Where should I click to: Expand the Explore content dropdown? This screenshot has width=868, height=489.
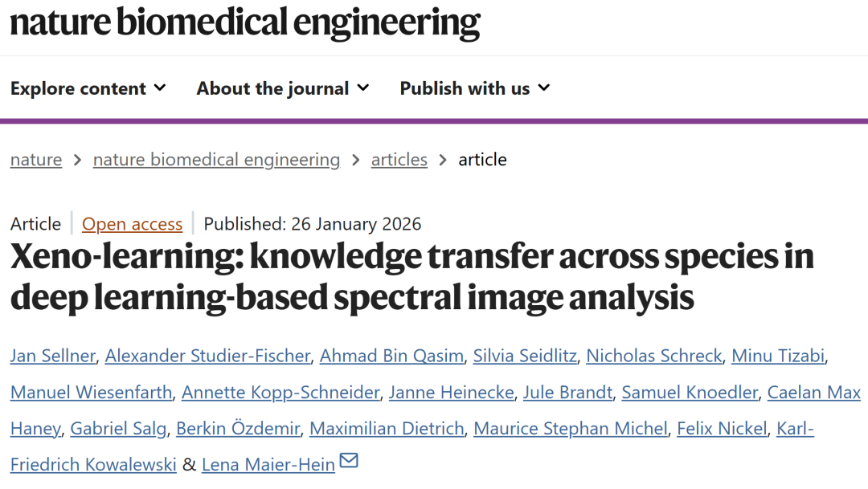[x=88, y=88]
